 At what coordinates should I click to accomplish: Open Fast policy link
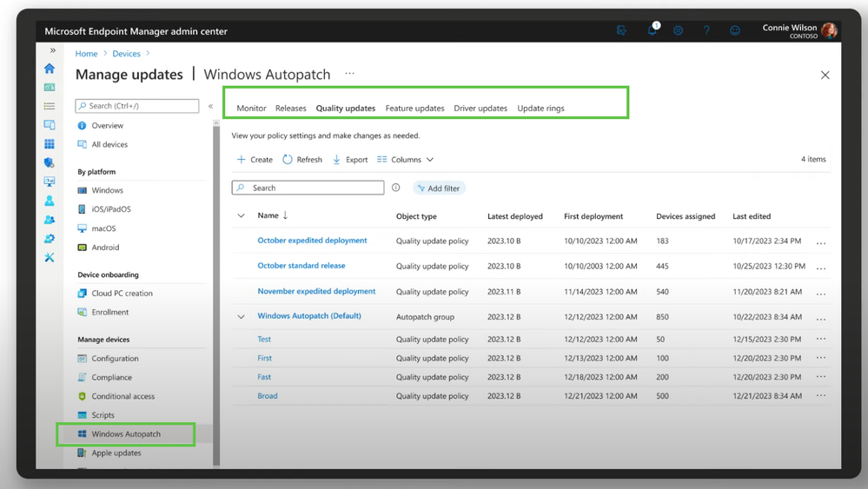pos(264,377)
